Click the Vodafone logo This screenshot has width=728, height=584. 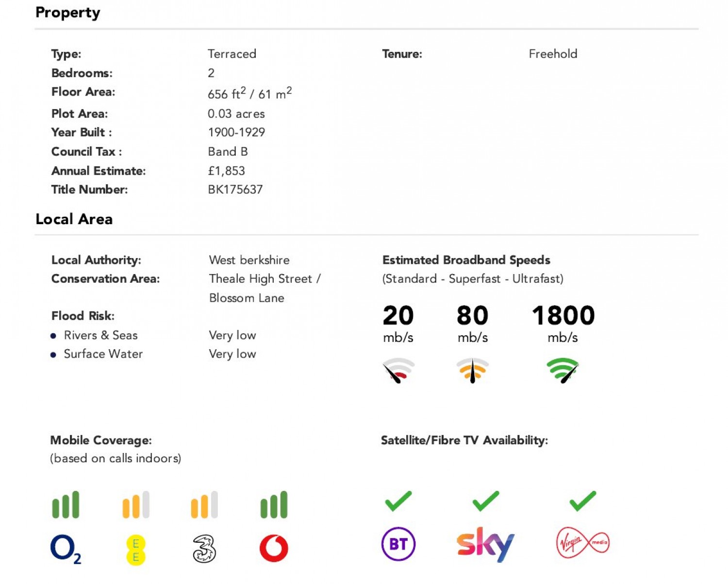[x=274, y=548]
